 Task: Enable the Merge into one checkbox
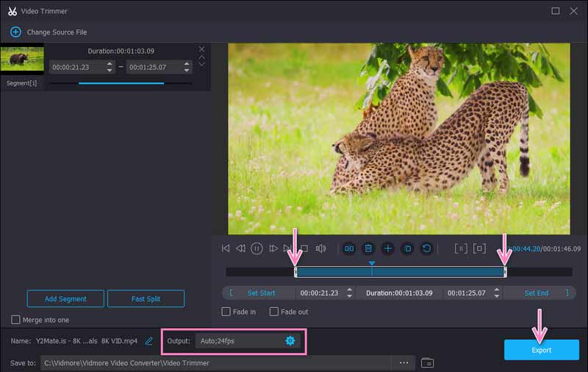click(16, 319)
